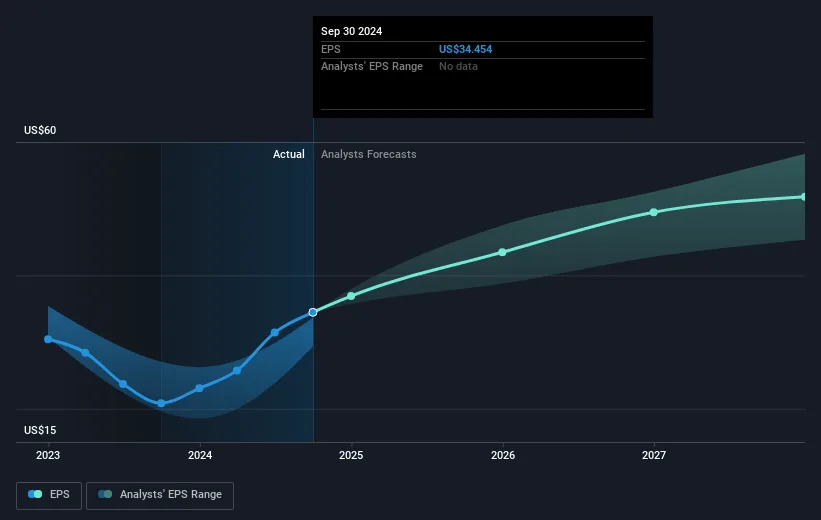Image resolution: width=821 pixels, height=520 pixels.
Task: Click the EPS data point at 2024
Action: 200,387
